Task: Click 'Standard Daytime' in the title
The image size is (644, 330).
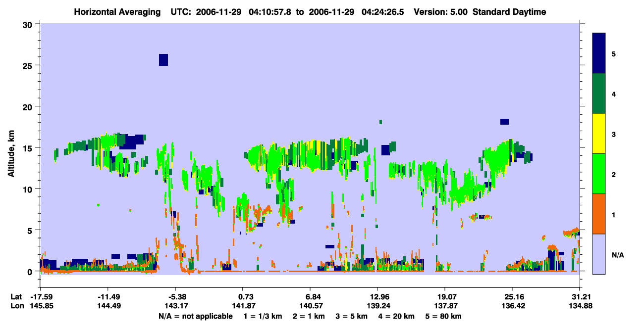Action: click(509, 12)
